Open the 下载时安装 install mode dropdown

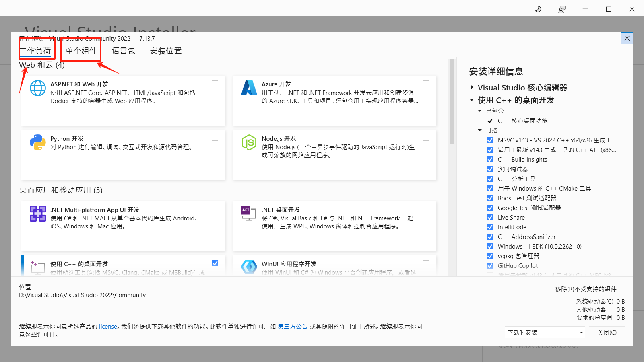pos(545,333)
